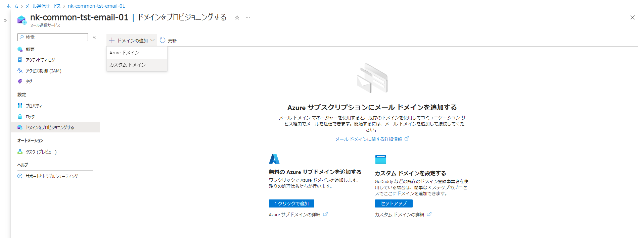Click the 1 クリックで追加 button

291,203
